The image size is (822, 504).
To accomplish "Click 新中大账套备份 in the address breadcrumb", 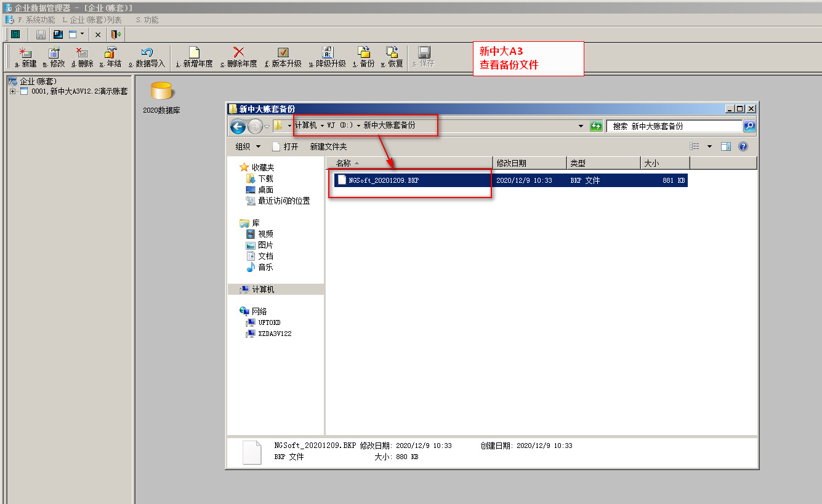I will click(389, 125).
